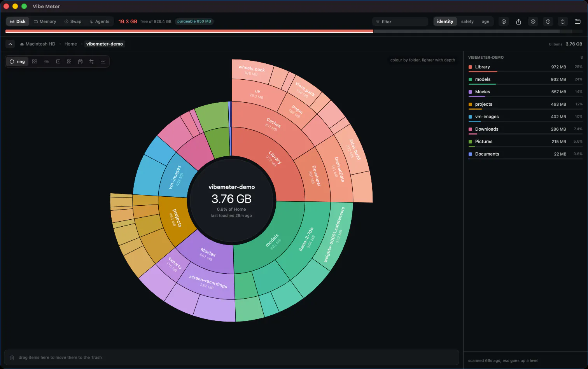This screenshot has width=588, height=369.
Task: Select the grid view icon beside ring
Action: (x=35, y=61)
